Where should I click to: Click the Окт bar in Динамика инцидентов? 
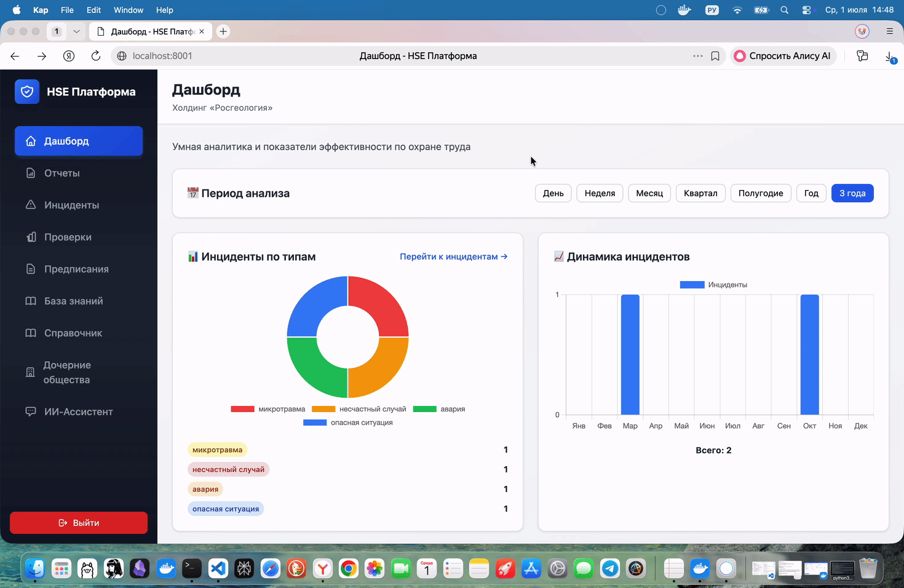pos(809,355)
